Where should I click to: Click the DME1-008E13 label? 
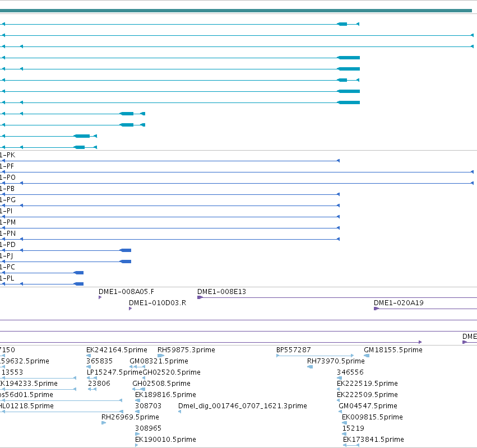pyautogui.click(x=222, y=292)
